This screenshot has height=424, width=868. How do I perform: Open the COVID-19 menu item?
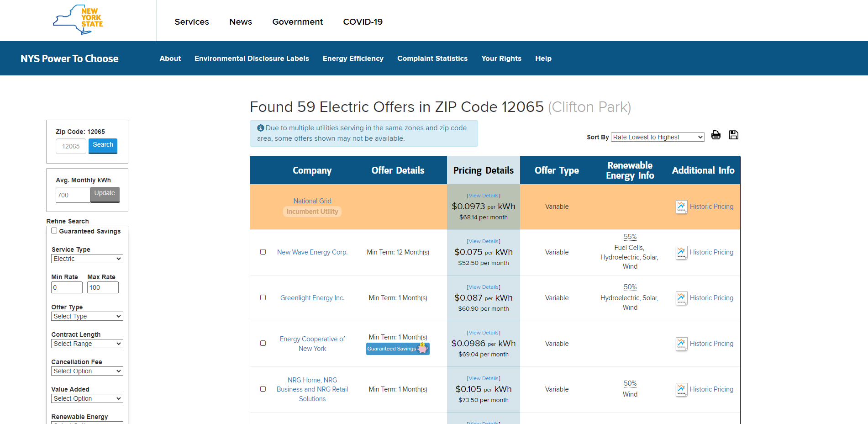[363, 22]
